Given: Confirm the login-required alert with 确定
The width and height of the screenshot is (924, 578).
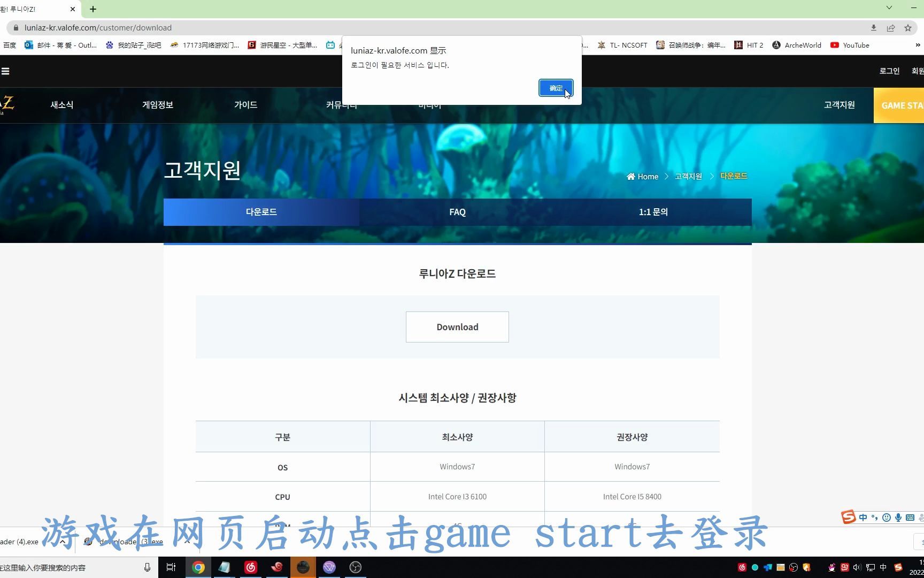Looking at the screenshot, I should click(x=556, y=88).
